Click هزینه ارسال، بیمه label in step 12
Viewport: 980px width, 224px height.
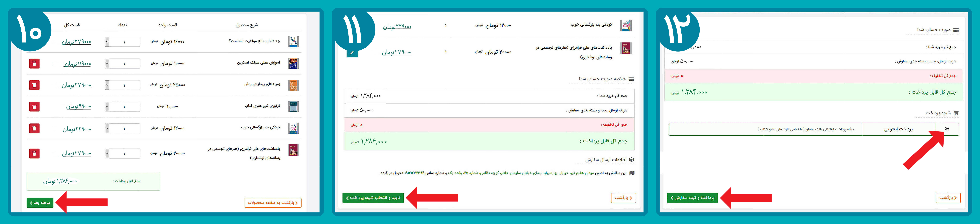(926, 61)
